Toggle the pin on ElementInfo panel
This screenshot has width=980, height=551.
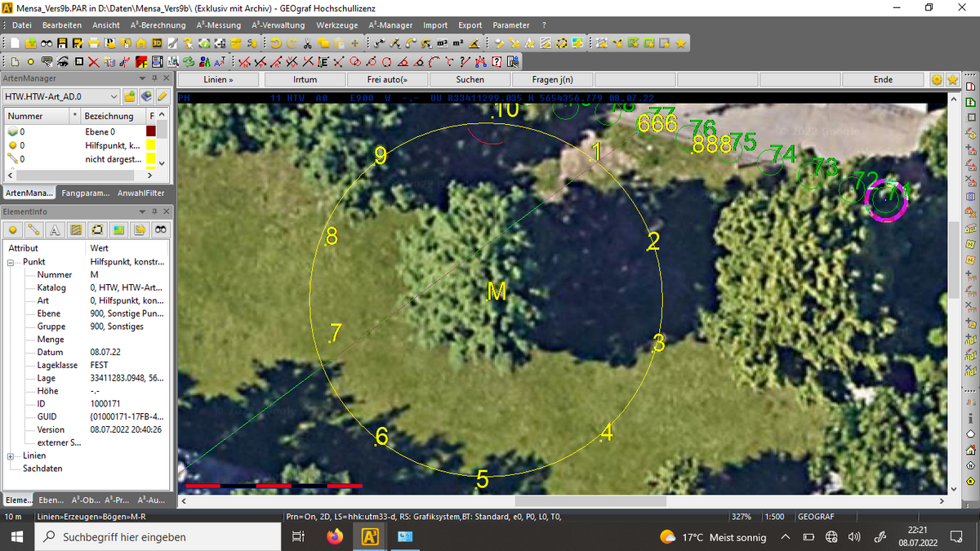[x=155, y=211]
